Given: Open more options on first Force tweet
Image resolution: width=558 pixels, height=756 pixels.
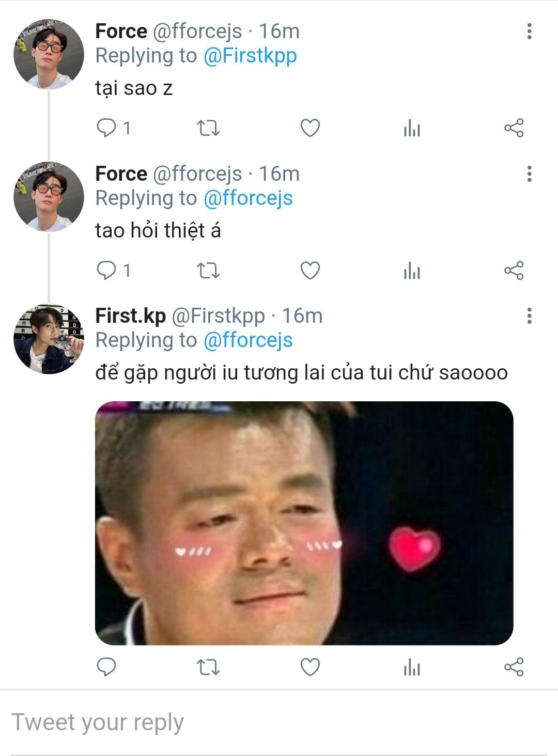Looking at the screenshot, I should (529, 31).
